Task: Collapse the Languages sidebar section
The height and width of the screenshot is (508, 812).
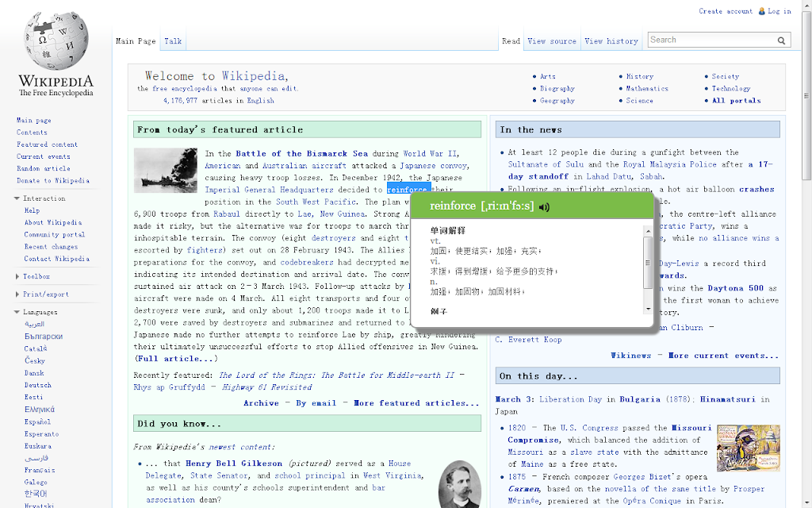Action: [17, 312]
